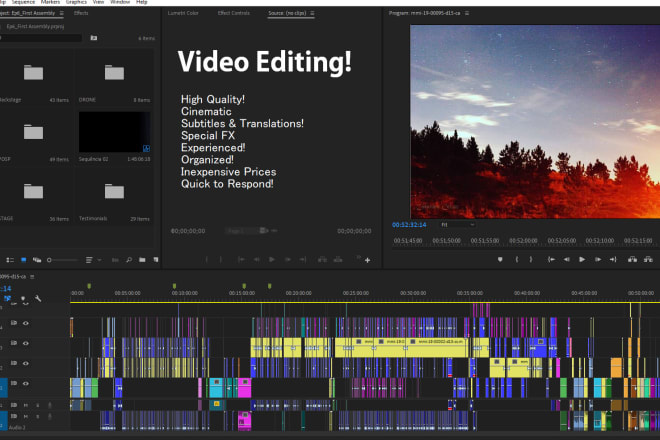This screenshot has height=440, width=660.
Task: Switch to Effect Controls tab
Action: tap(234, 13)
